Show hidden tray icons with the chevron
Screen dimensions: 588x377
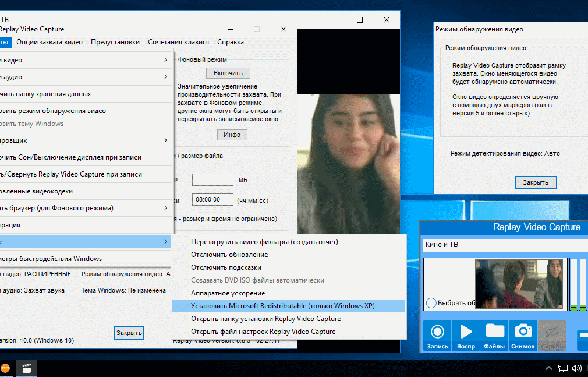point(548,368)
